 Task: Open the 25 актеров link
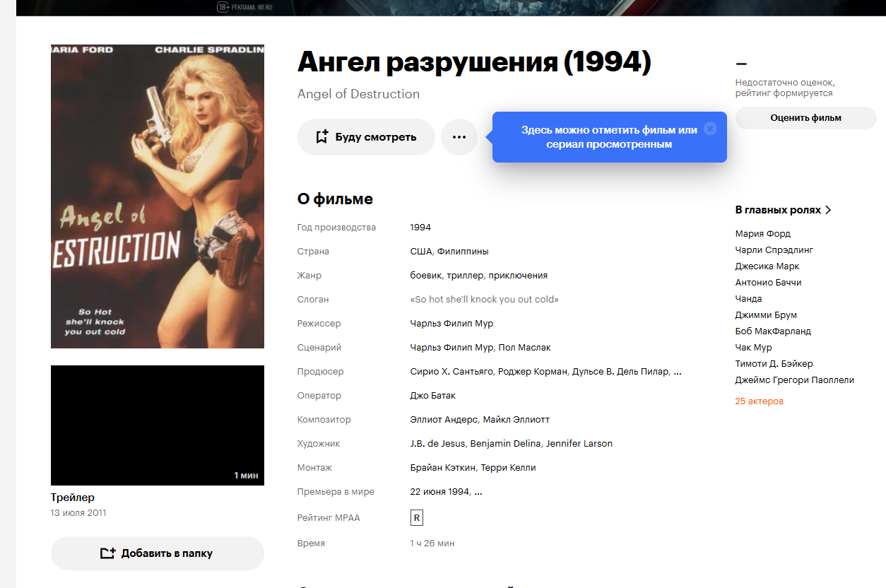pyautogui.click(x=759, y=401)
